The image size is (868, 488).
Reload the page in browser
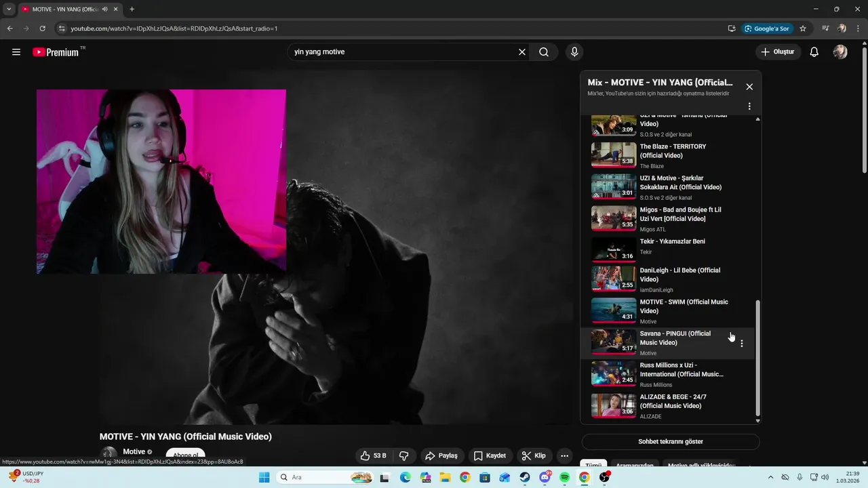tap(42, 28)
